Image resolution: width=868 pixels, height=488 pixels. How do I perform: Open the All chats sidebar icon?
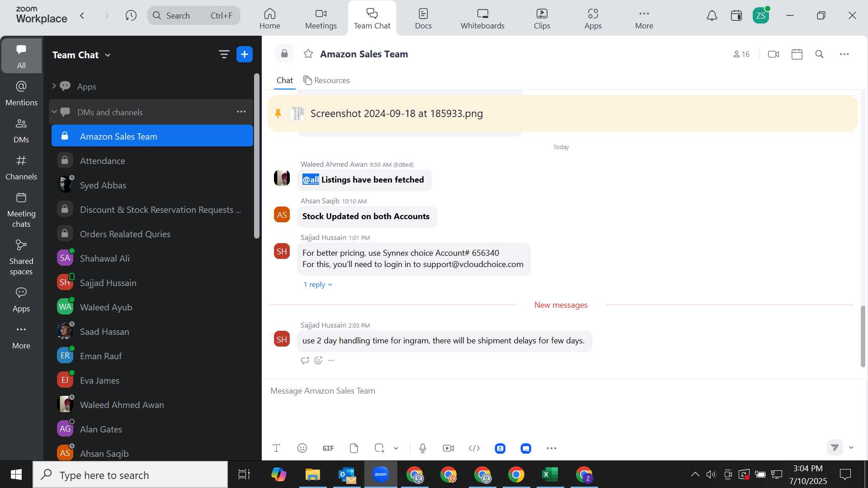pyautogui.click(x=21, y=56)
